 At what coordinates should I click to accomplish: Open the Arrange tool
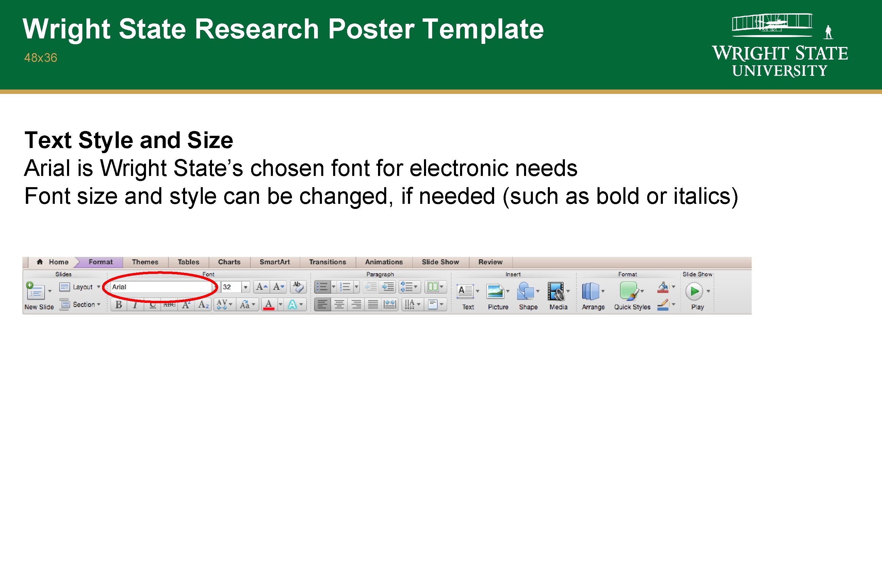(x=590, y=291)
